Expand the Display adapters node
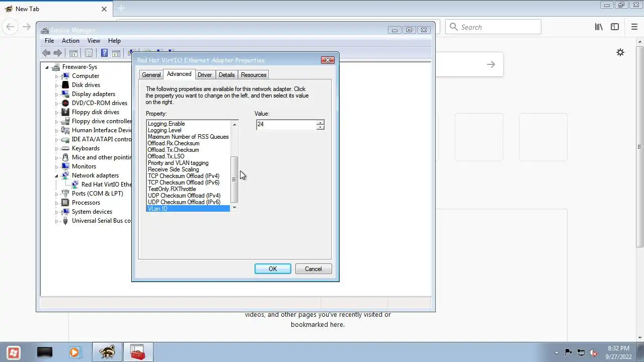Viewport: 644px width, 362px height. click(56, 94)
